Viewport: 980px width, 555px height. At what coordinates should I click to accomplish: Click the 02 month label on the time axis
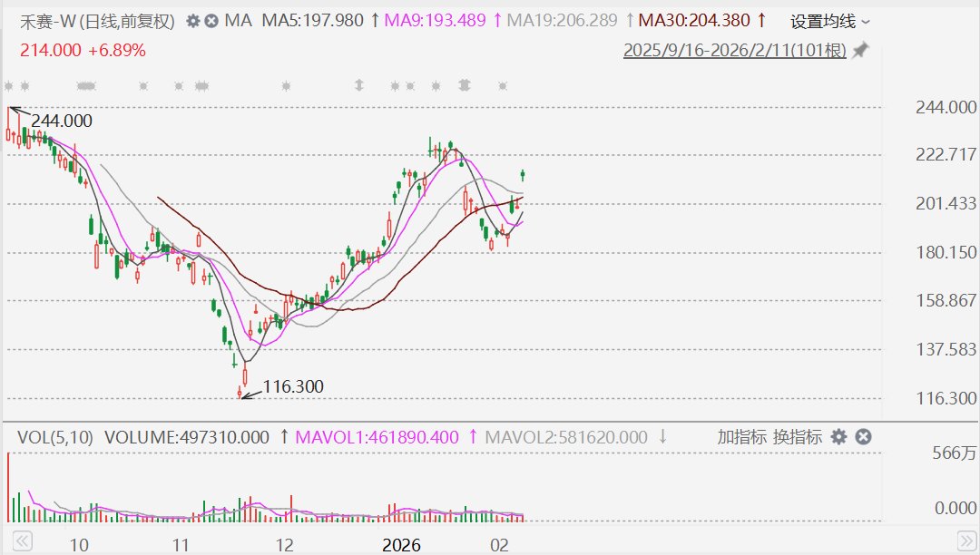point(499,545)
